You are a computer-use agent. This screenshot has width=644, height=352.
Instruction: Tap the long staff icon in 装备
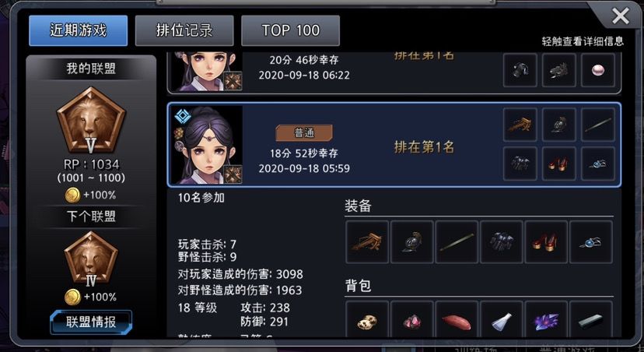point(457,241)
